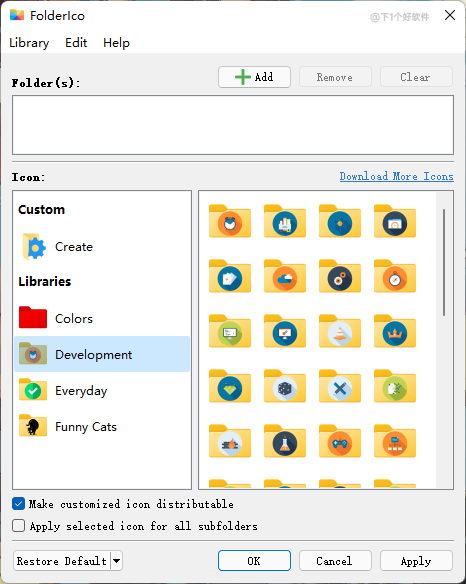Viewport: 466px width, 584px height.
Task: Select the alarm clock folder icon
Action: pos(230,221)
